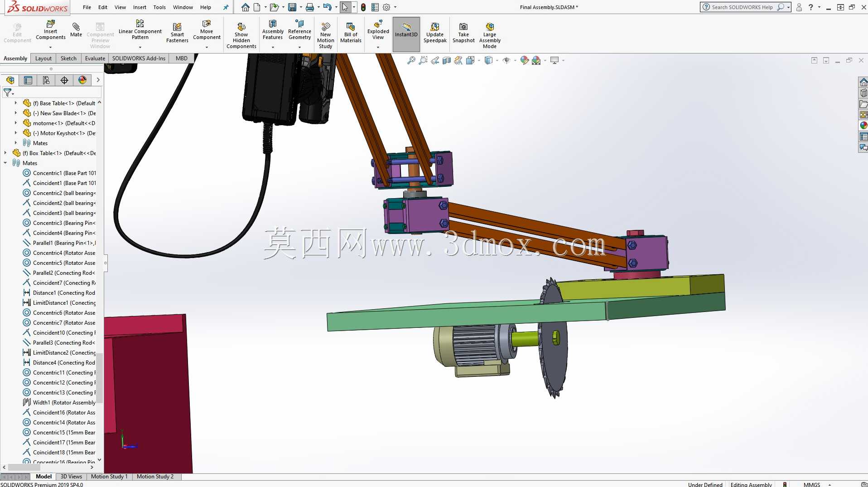This screenshot has height=487, width=868.
Task: Click Show Hidden Components
Action: tap(241, 35)
